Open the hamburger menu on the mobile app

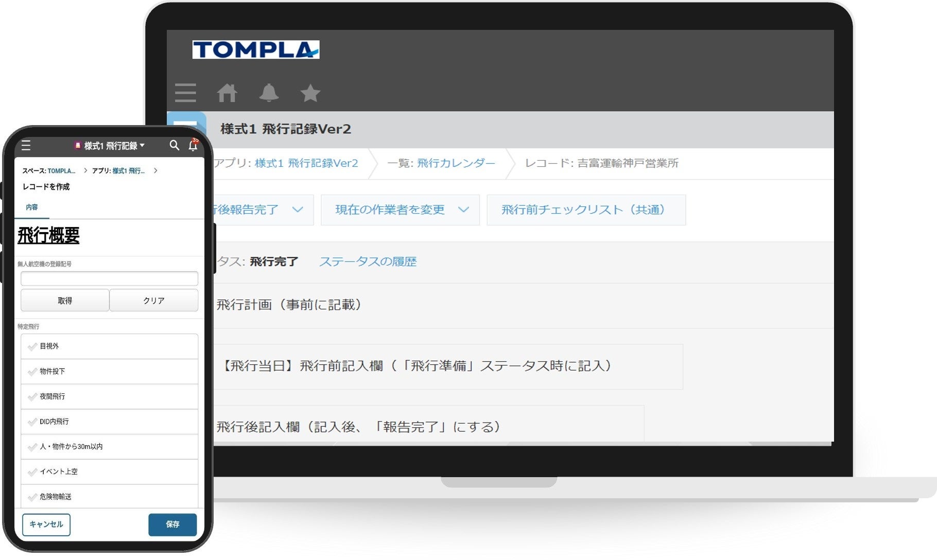[26, 146]
